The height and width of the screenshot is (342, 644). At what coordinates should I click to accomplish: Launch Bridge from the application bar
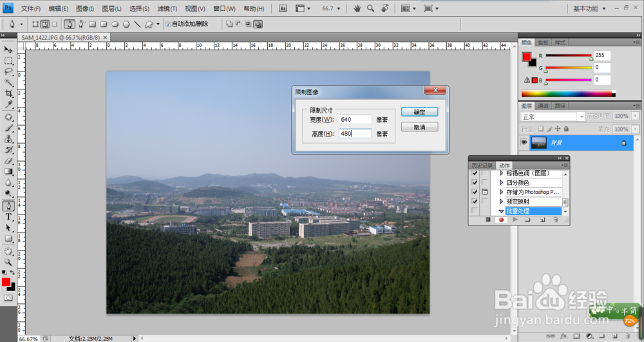click(x=283, y=8)
